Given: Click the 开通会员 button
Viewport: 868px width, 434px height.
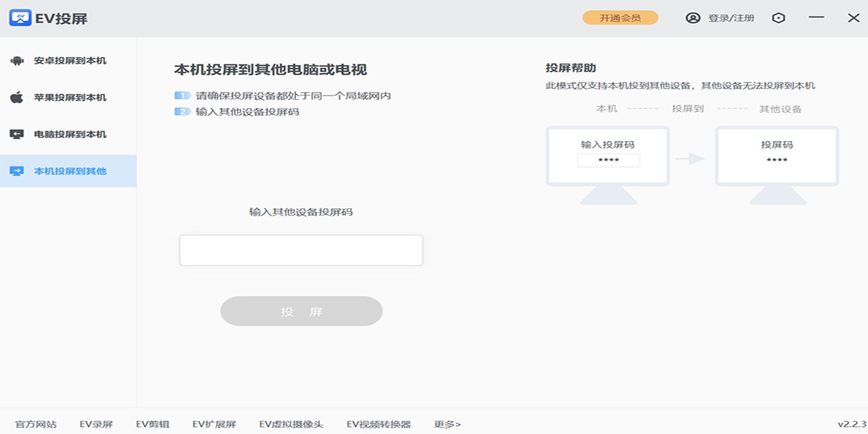Looking at the screenshot, I should pyautogui.click(x=621, y=18).
